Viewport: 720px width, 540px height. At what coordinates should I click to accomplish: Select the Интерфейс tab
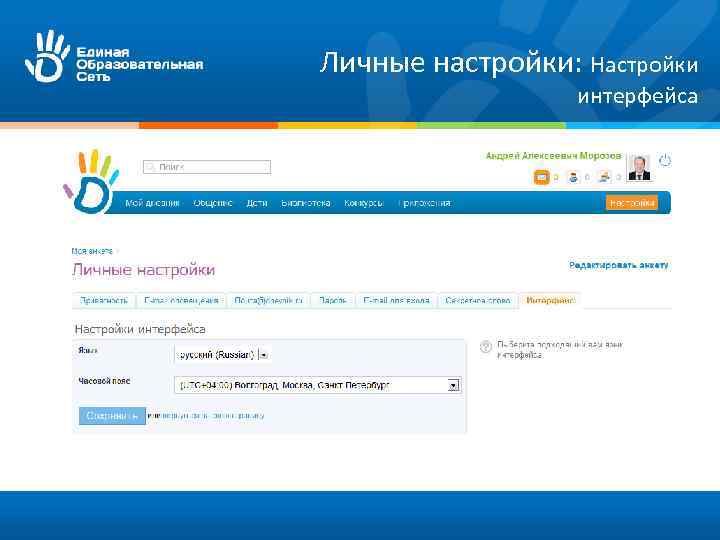click(550, 300)
